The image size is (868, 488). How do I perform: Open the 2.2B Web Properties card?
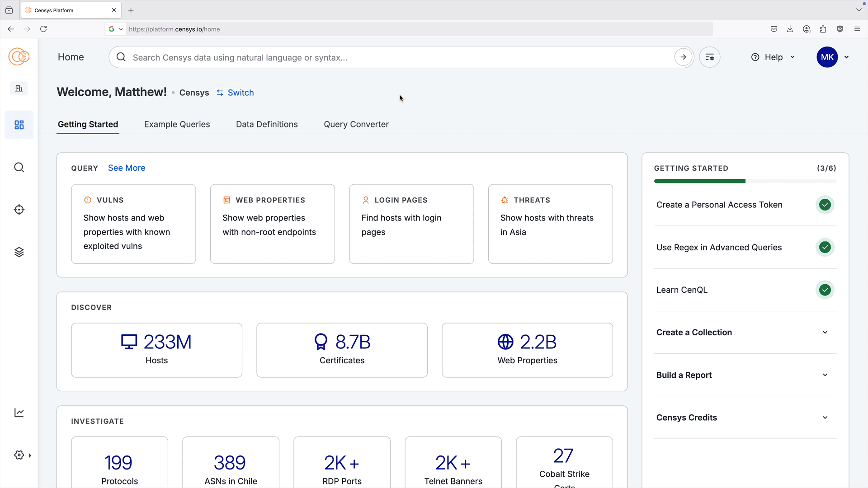click(x=527, y=350)
